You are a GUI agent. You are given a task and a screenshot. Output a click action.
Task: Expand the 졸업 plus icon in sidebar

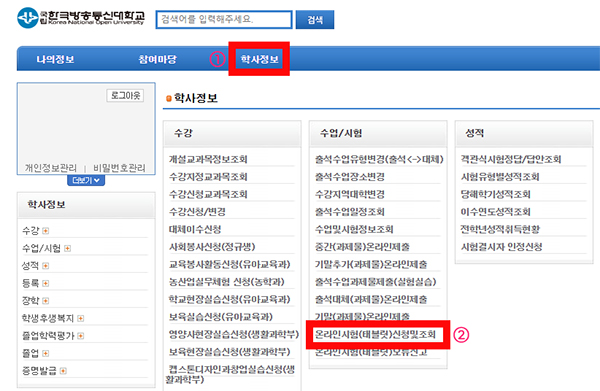click(46, 353)
